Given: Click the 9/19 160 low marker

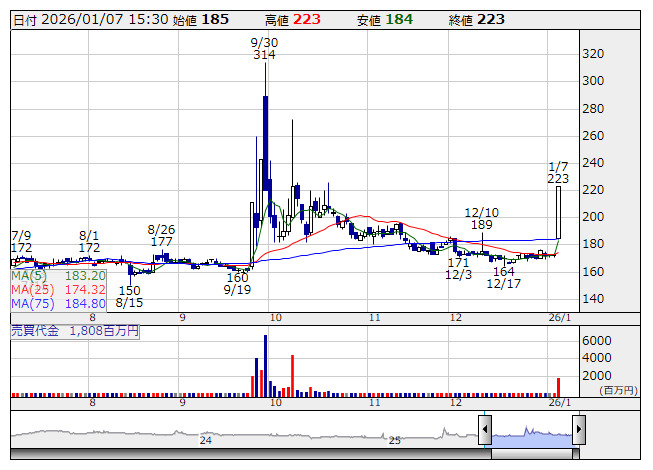Looking at the screenshot, I should click(237, 283).
